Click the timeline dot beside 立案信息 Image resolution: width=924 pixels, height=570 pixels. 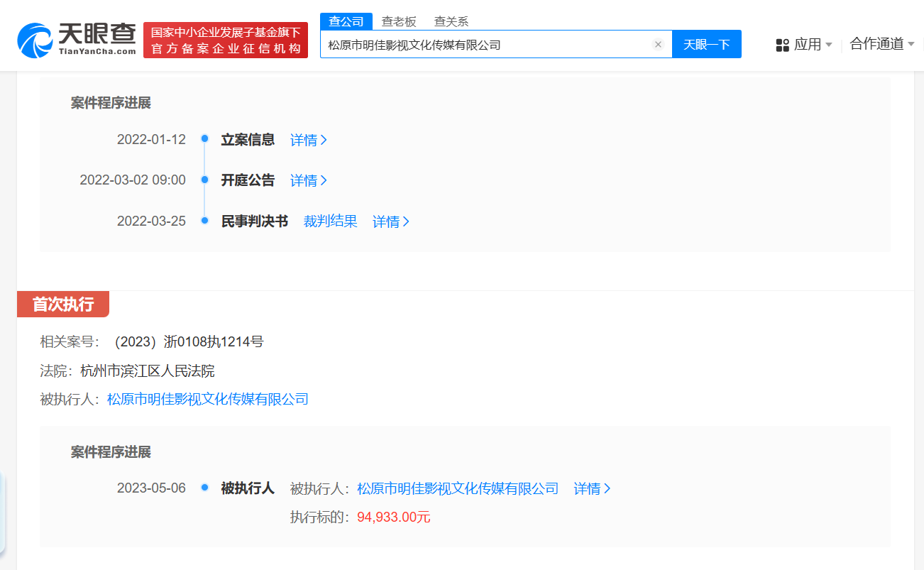[204, 140]
